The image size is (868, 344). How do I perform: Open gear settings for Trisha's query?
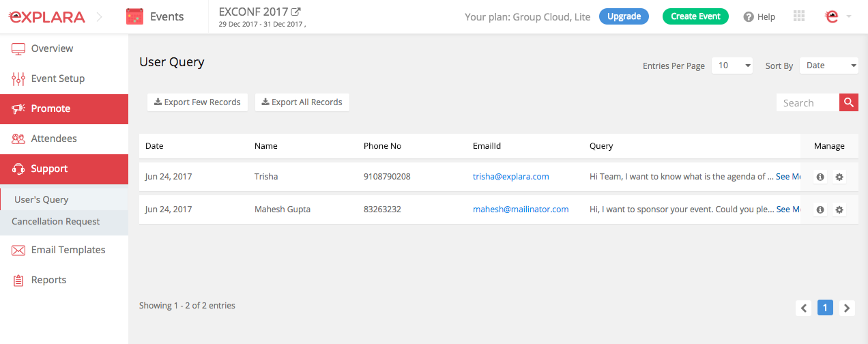click(x=839, y=177)
